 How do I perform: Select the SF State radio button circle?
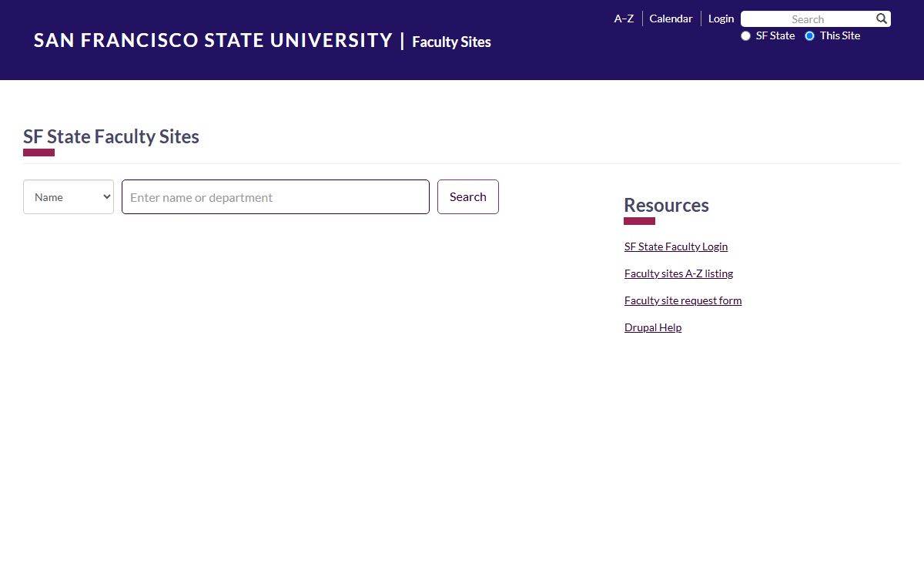pyautogui.click(x=745, y=36)
